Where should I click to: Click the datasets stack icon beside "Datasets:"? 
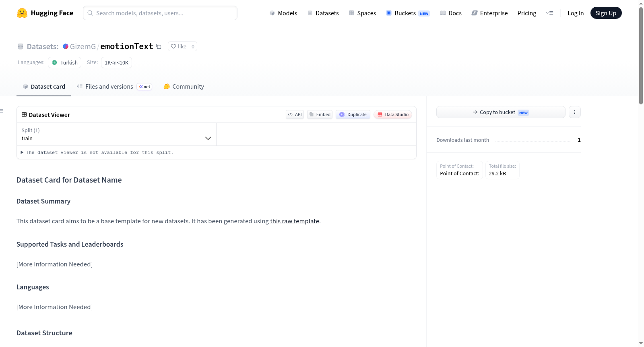[21, 46]
